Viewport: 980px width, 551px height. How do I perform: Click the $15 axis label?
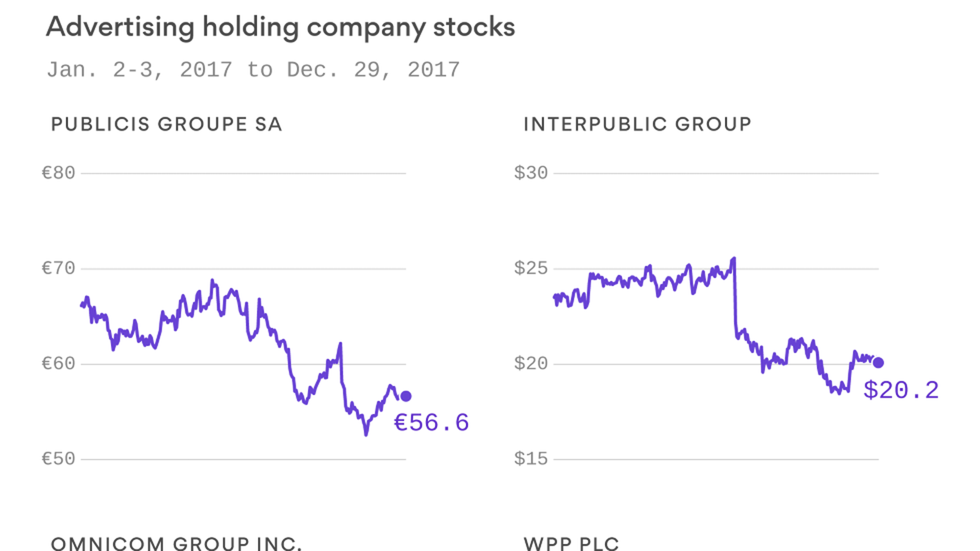pyautogui.click(x=531, y=459)
